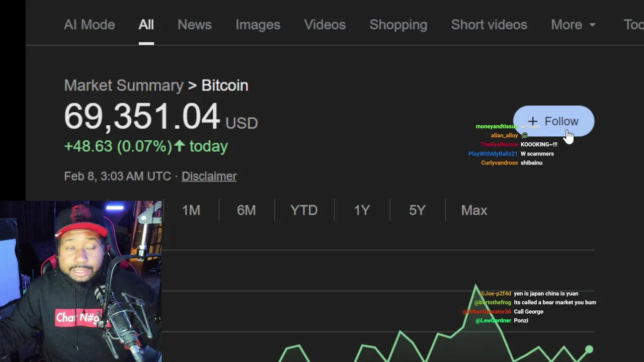
Task: Switch to the Shopping tab
Action: coord(398,25)
